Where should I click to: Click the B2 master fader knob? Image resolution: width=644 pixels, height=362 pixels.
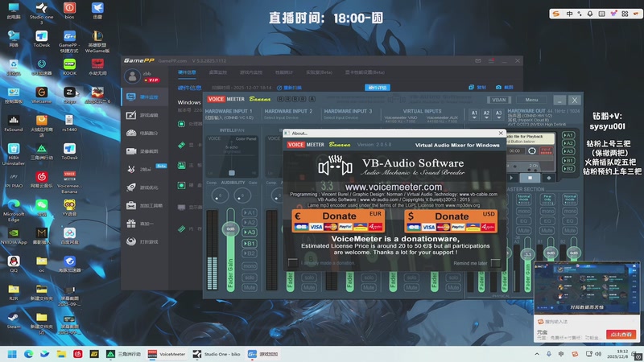(x=574, y=253)
